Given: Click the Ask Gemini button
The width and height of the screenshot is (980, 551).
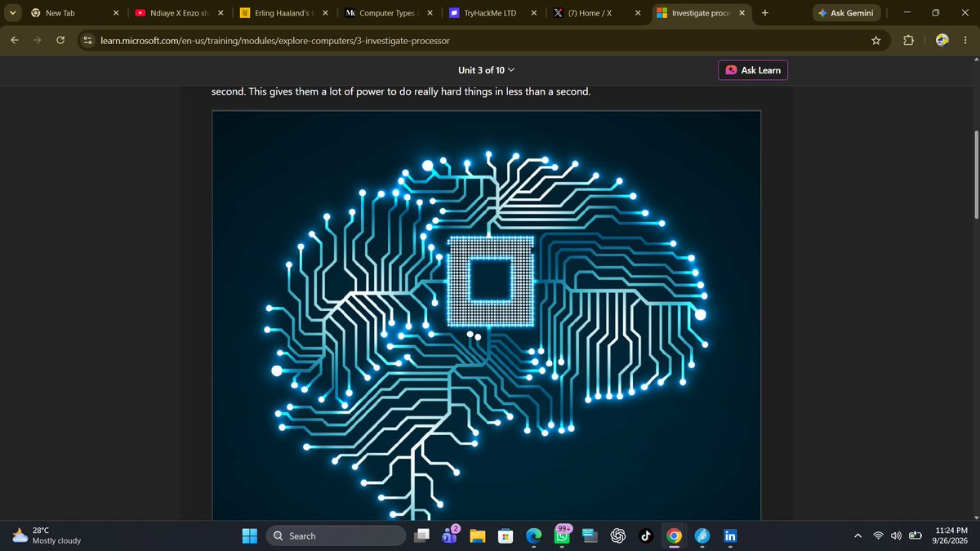Looking at the screenshot, I should (849, 13).
